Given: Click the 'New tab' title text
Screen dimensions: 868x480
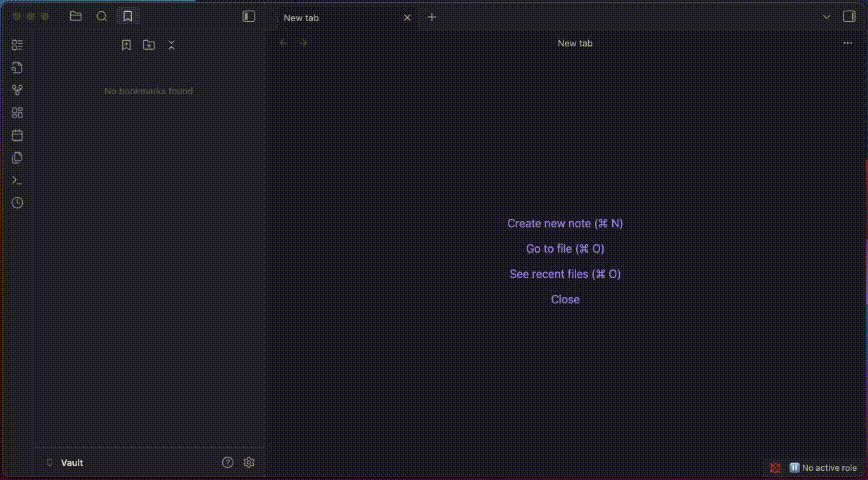Looking at the screenshot, I should [575, 43].
